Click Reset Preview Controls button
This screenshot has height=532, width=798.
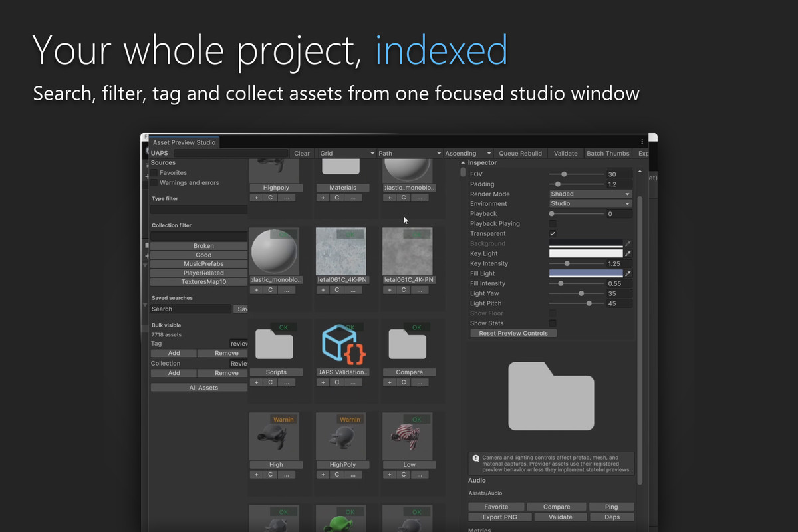(513, 334)
